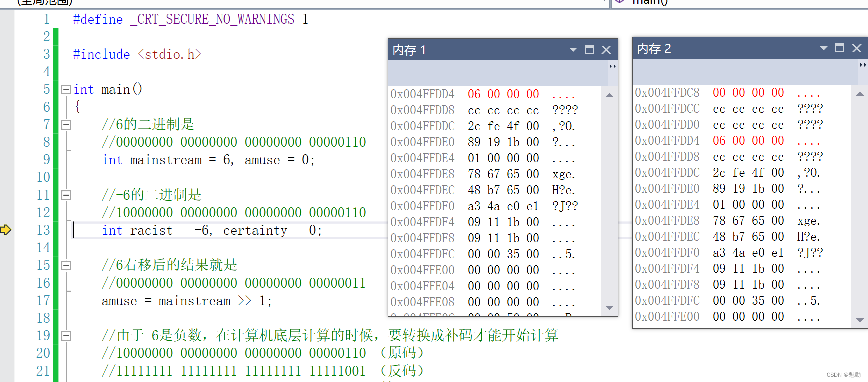
Task: Click scroll up arrow in 内存 1
Action: coord(609,95)
